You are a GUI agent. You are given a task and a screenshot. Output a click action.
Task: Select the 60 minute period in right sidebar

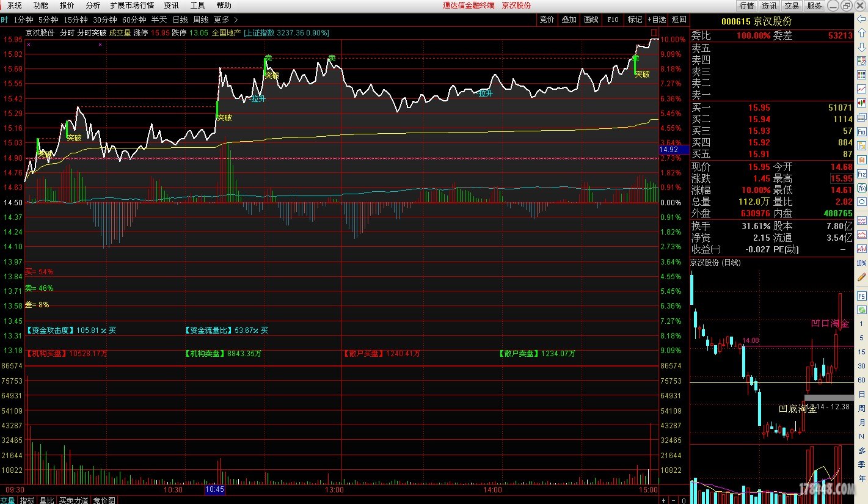(x=862, y=380)
